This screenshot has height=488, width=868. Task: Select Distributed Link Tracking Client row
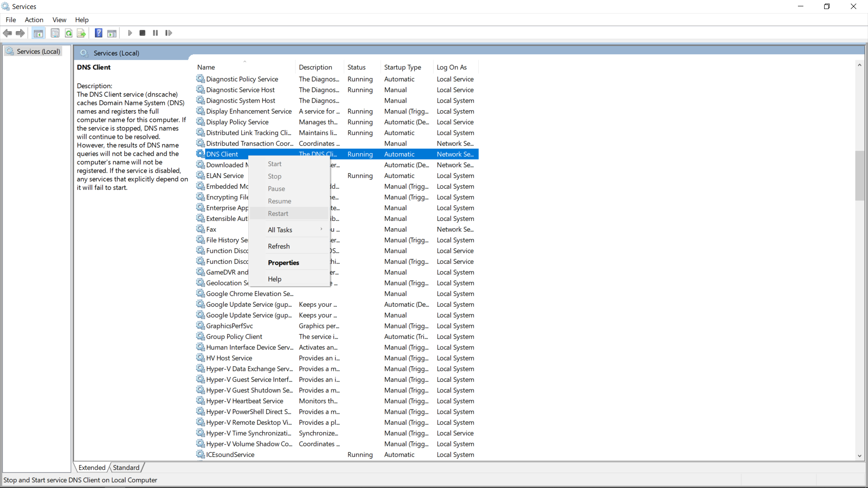(337, 133)
